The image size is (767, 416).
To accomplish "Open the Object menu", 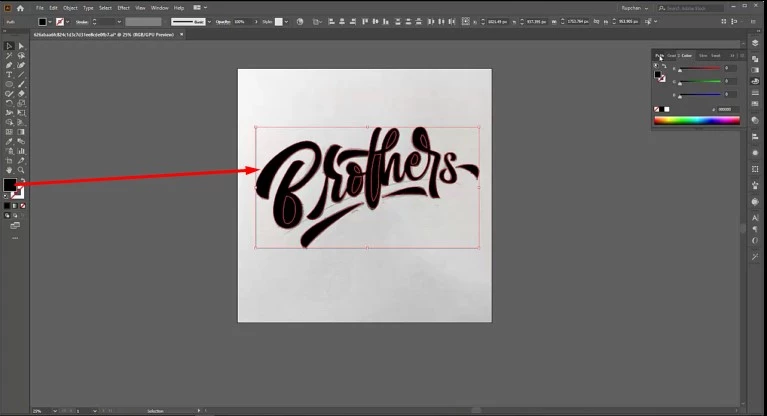I will point(70,8).
